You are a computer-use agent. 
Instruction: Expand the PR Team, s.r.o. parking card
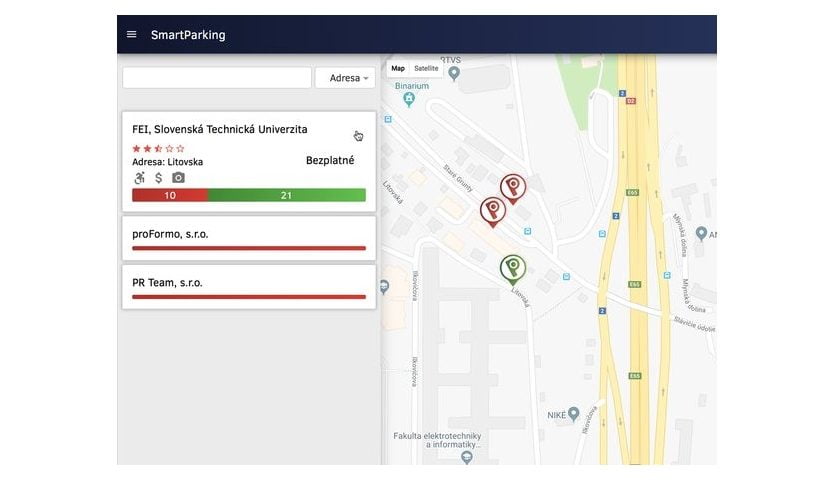click(x=249, y=287)
